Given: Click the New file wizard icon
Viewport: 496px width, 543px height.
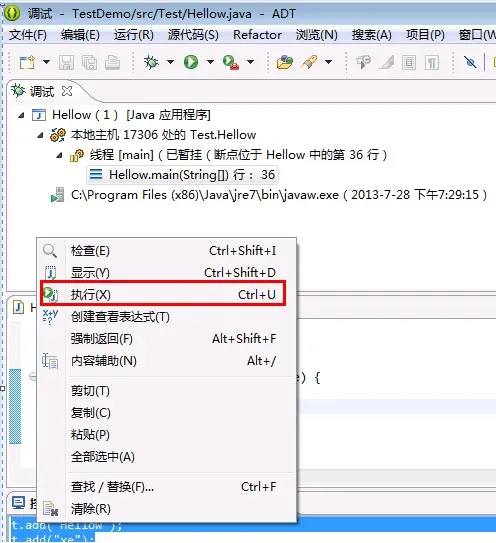Looking at the screenshot, I should tap(27, 63).
